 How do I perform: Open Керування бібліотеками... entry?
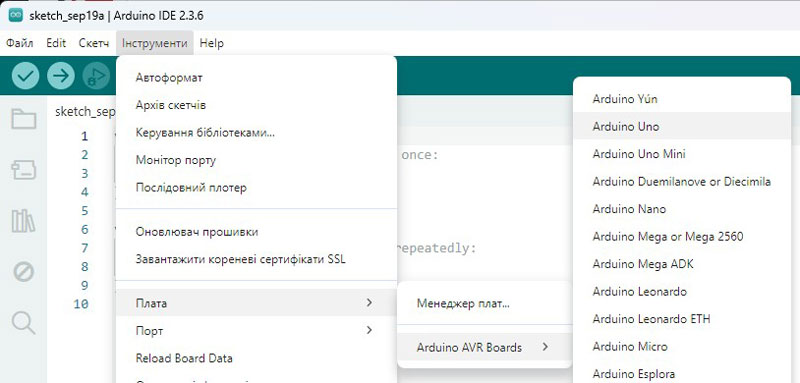point(256,133)
